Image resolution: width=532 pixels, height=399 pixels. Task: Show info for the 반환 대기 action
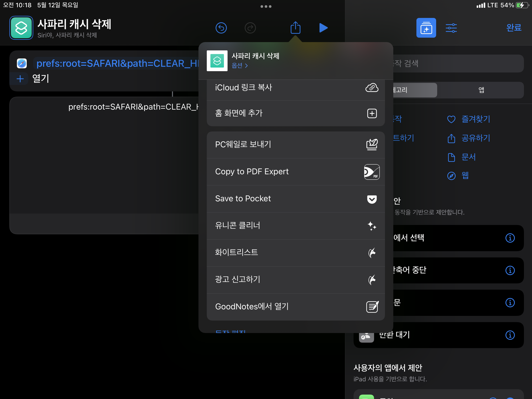point(510,335)
